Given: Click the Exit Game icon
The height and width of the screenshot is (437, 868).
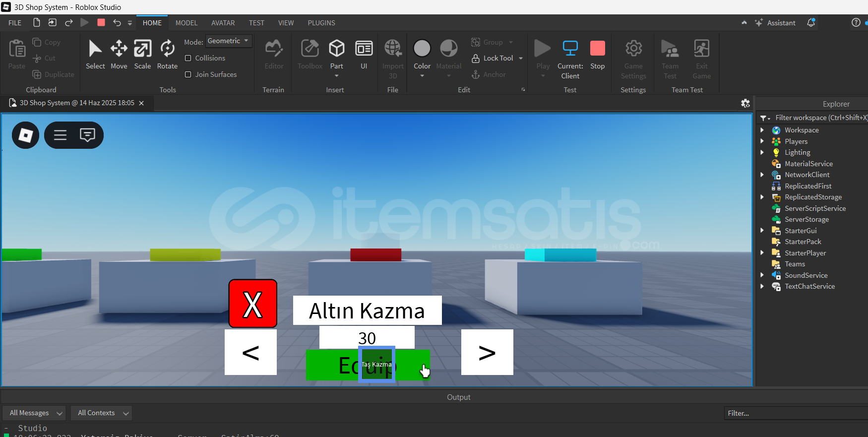Looking at the screenshot, I should point(702,49).
